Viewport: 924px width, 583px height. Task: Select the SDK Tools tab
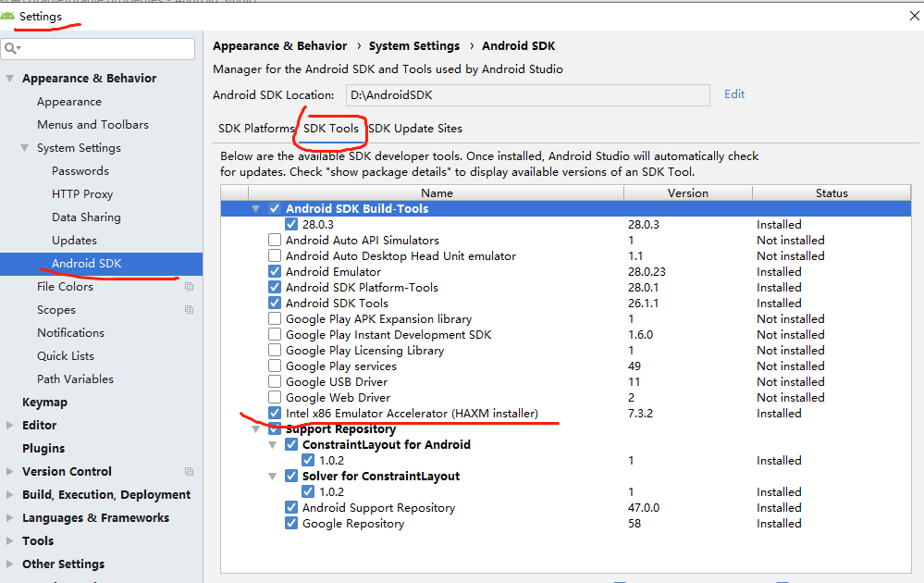coord(331,129)
